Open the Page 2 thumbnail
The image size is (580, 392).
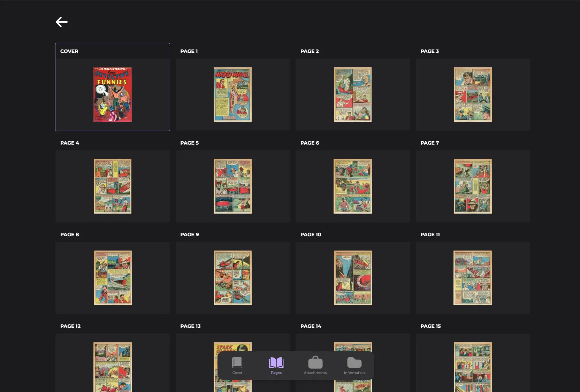(352, 94)
